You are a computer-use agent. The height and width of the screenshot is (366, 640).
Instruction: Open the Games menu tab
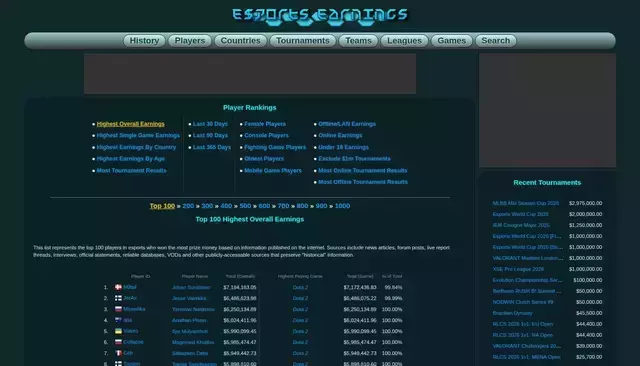tap(451, 41)
